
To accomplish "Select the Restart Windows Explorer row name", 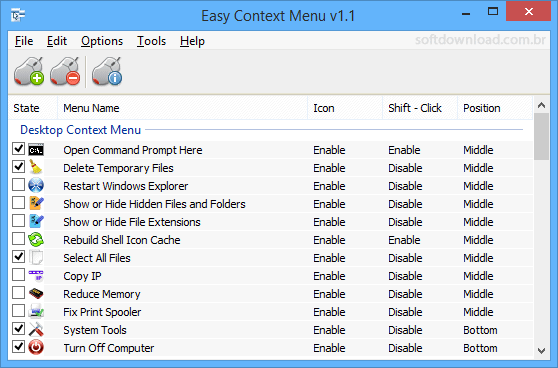I will click(126, 186).
